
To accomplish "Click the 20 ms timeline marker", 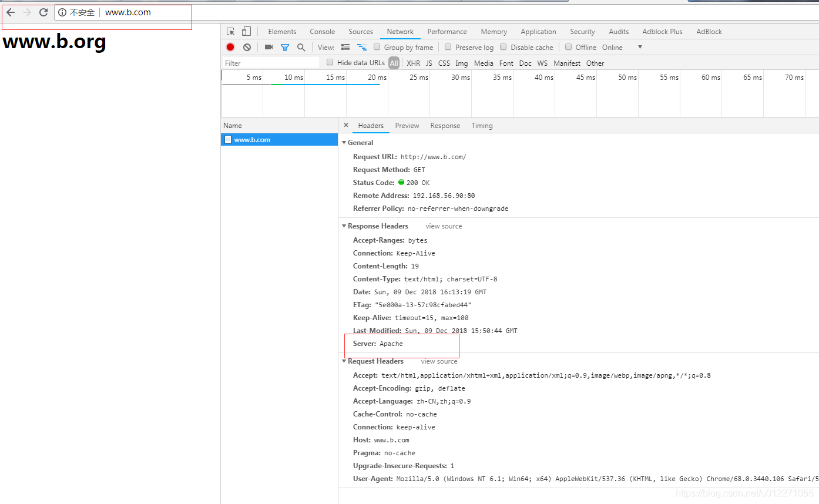I will [377, 78].
